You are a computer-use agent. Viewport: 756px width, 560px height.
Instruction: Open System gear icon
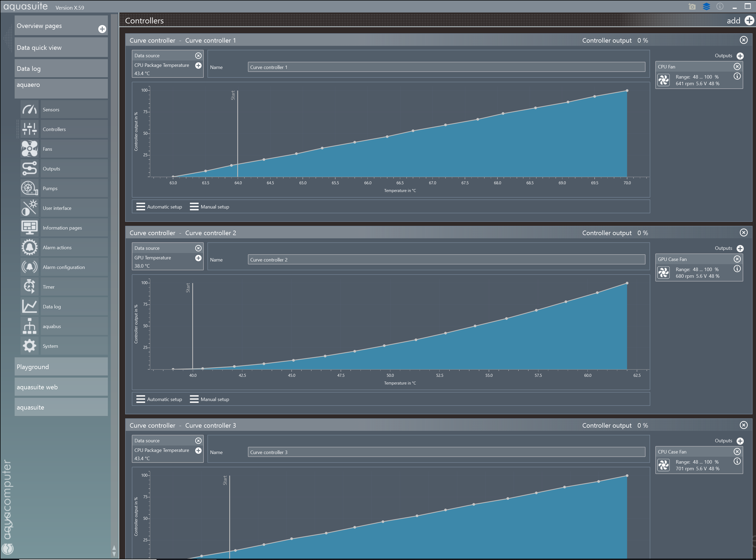click(x=30, y=346)
